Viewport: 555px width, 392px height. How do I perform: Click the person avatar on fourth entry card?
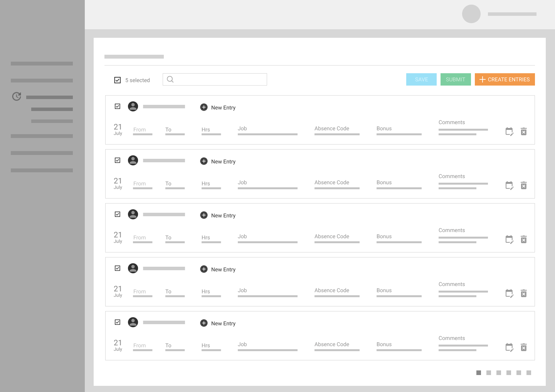point(133,268)
